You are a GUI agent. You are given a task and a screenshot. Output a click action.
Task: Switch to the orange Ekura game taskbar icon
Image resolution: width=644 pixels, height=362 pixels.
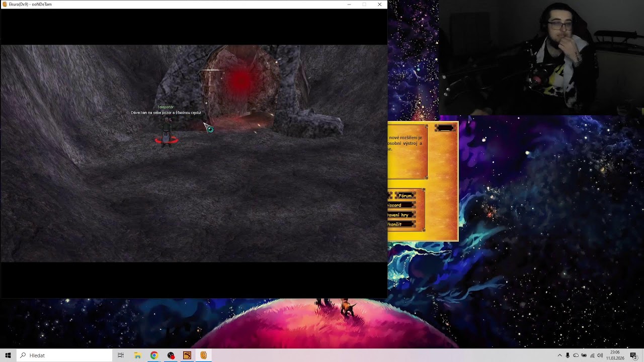[204, 355]
